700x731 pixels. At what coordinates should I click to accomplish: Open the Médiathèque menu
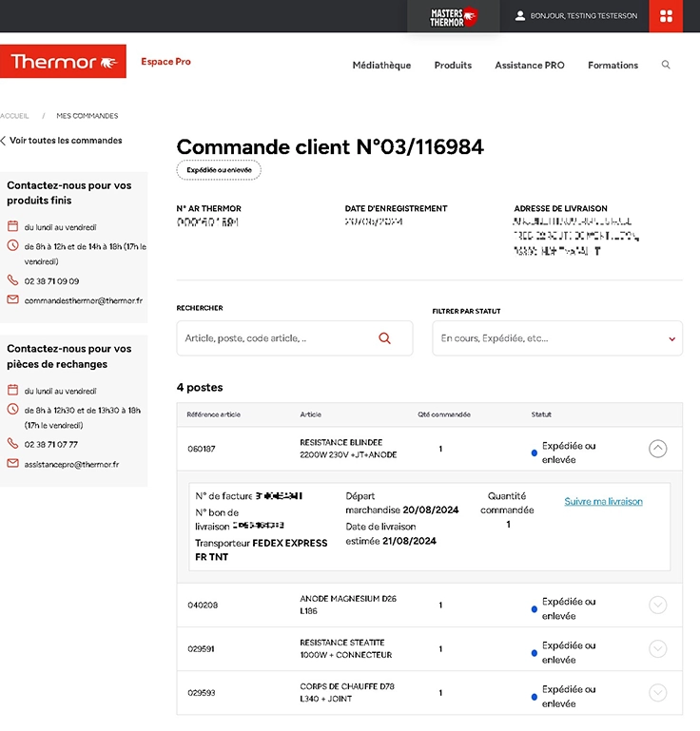coord(381,66)
